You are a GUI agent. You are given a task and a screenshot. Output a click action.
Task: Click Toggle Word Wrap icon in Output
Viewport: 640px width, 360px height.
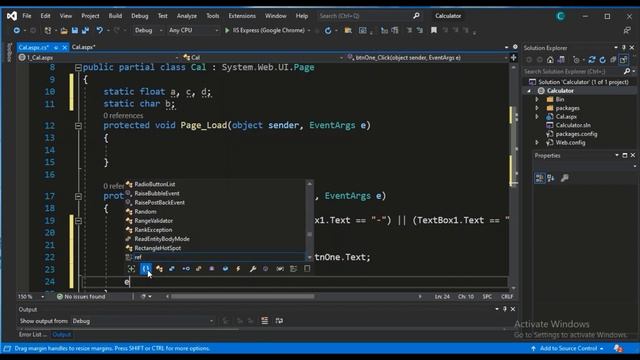[x=279, y=321]
